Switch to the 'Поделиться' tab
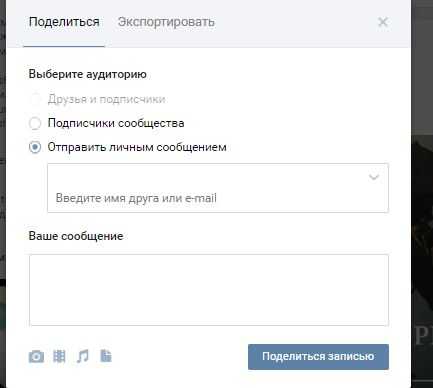The height and width of the screenshot is (388, 433). pos(64,22)
